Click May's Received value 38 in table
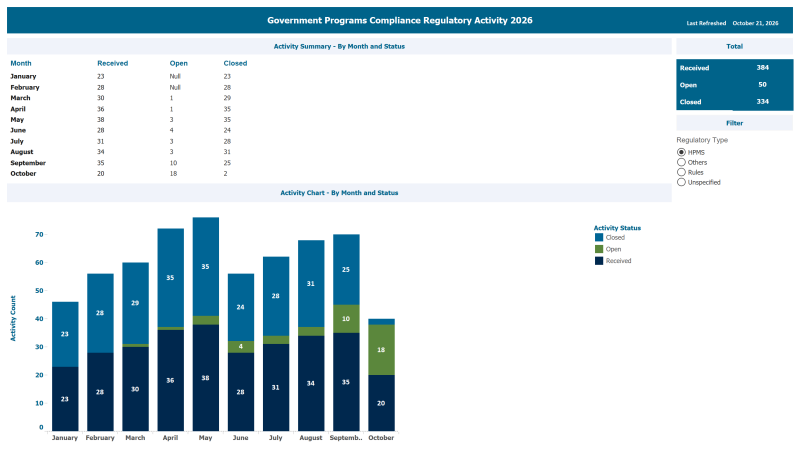 pyautogui.click(x=101, y=119)
